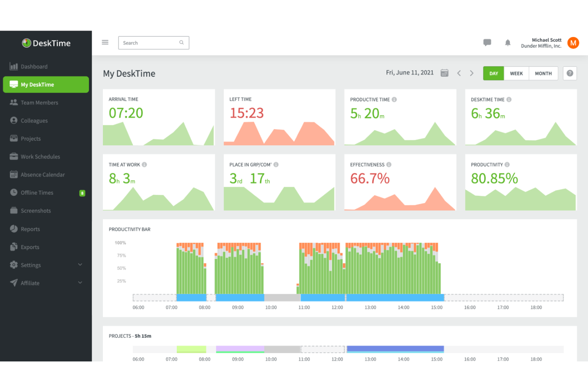Click the Effectiveness 66.7% value
Image resolution: width=588 pixels, height=392 pixels.
370,179
